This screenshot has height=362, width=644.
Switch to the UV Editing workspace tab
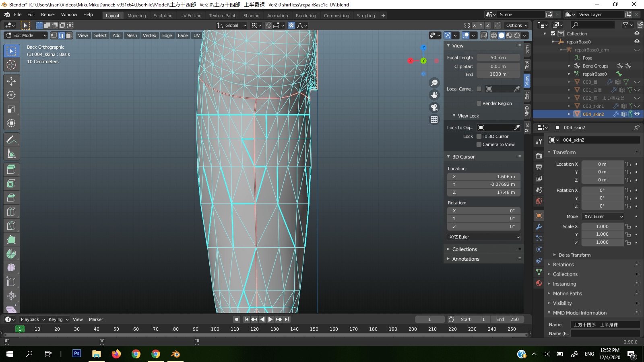[191, 16]
